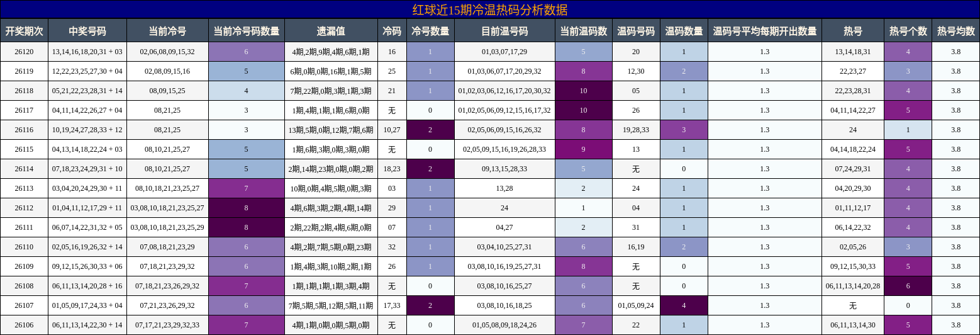980x335 pixels.
Task: Select issue number 26112
Action: (x=24, y=208)
